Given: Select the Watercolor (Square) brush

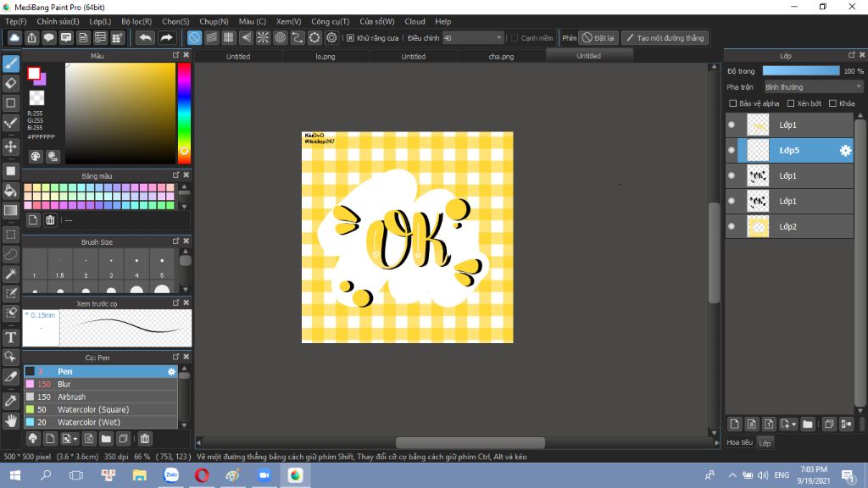Looking at the screenshot, I should [100, 409].
